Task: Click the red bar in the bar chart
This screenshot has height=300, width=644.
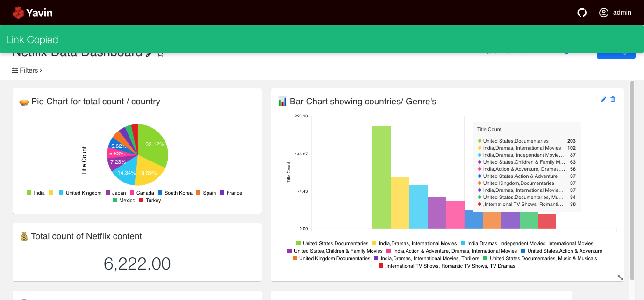Action: pos(547,221)
